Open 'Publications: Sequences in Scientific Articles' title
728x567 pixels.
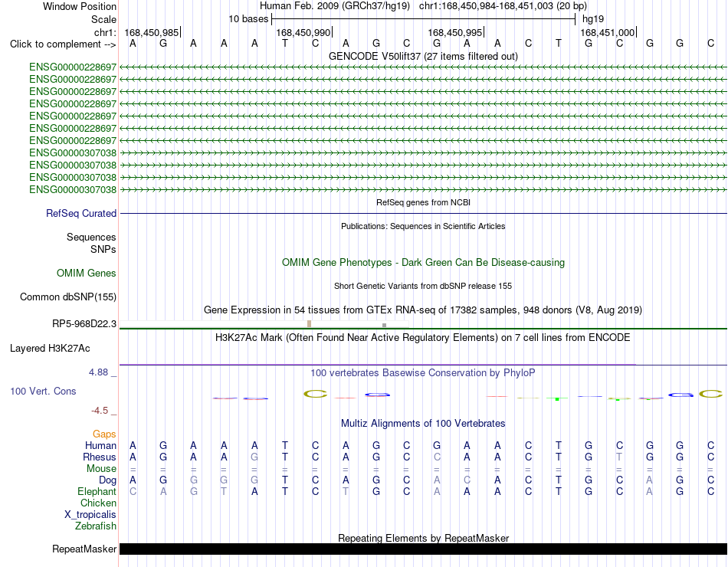(423, 226)
